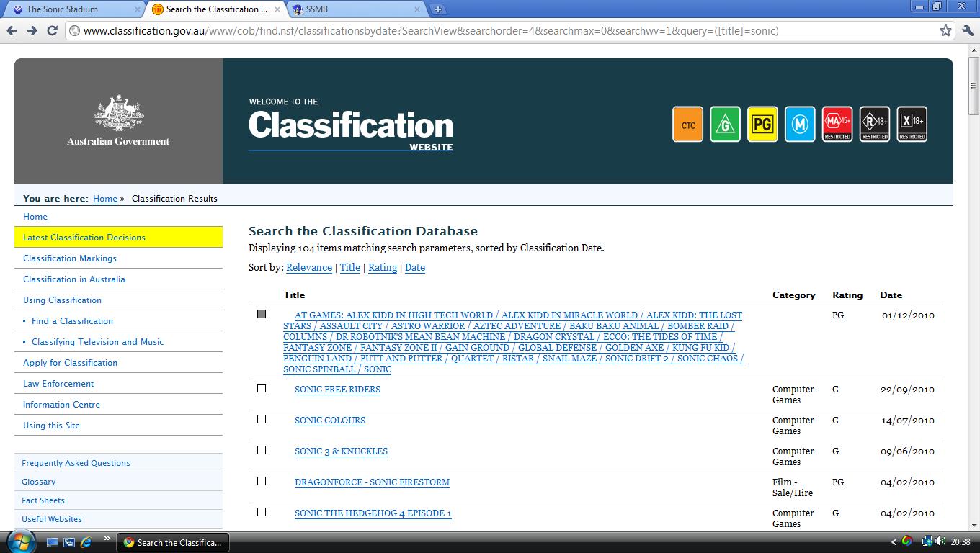This screenshot has width=980, height=553.
Task: Click the red MA15+ restricted icon
Action: pyautogui.click(x=837, y=125)
